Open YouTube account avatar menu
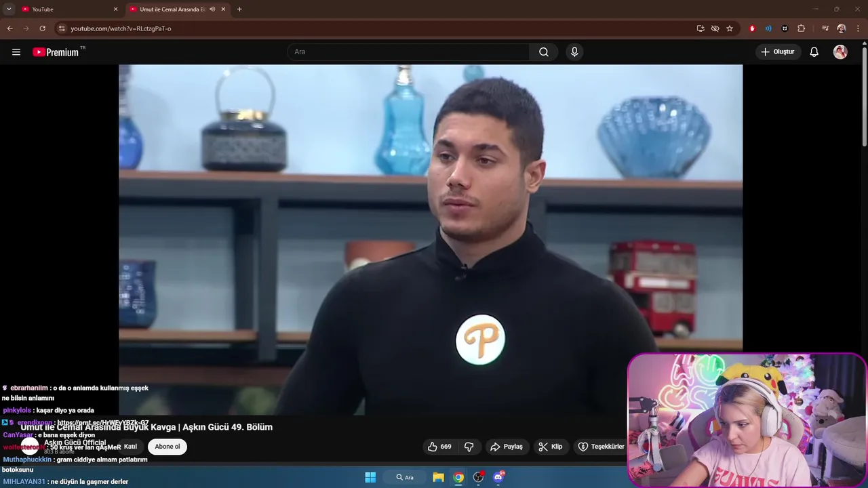Image resolution: width=868 pixels, height=488 pixels. point(840,52)
